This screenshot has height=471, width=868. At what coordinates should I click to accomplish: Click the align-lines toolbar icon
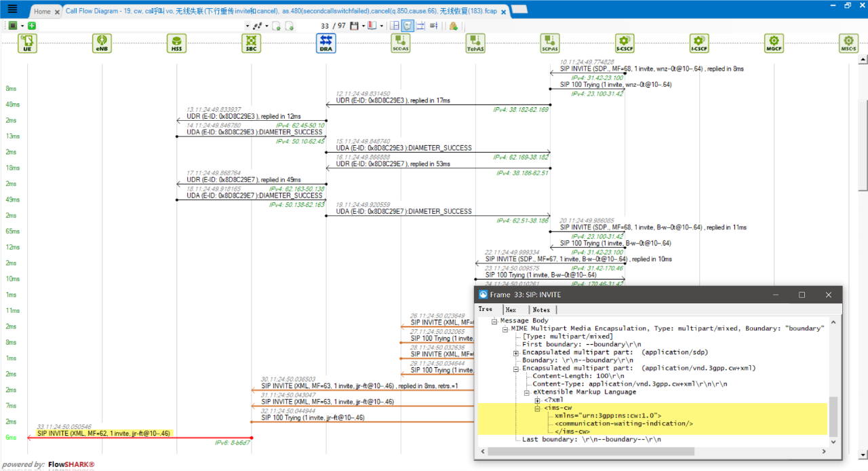(x=434, y=26)
